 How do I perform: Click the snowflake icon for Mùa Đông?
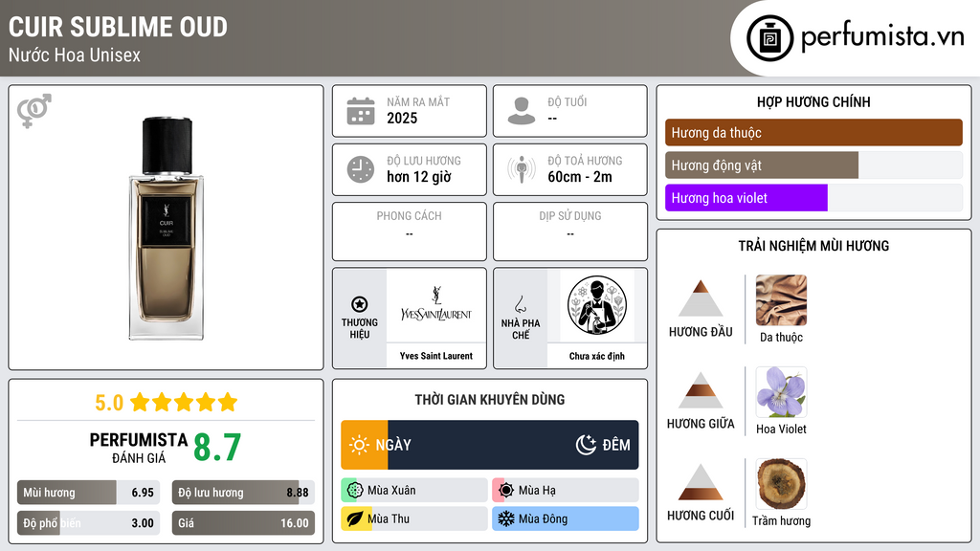(x=506, y=518)
